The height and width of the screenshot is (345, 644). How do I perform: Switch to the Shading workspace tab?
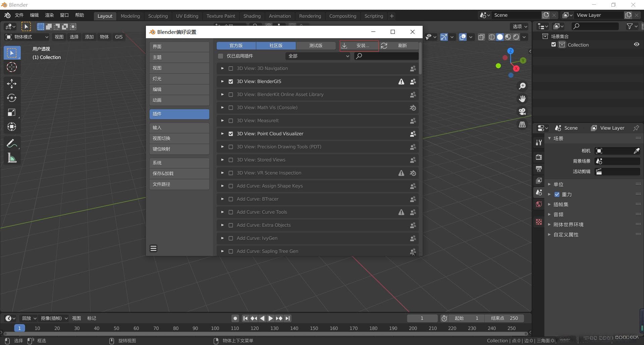[252, 16]
